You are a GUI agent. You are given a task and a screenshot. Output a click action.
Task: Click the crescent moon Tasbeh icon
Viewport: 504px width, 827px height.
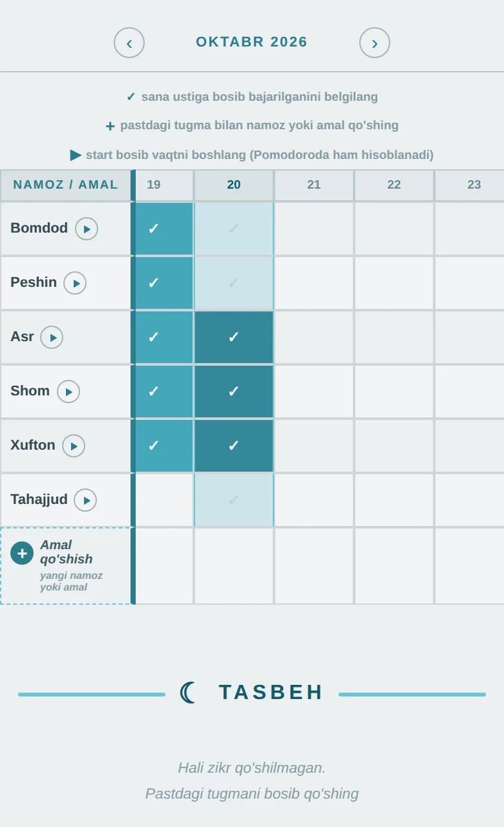[188, 693]
